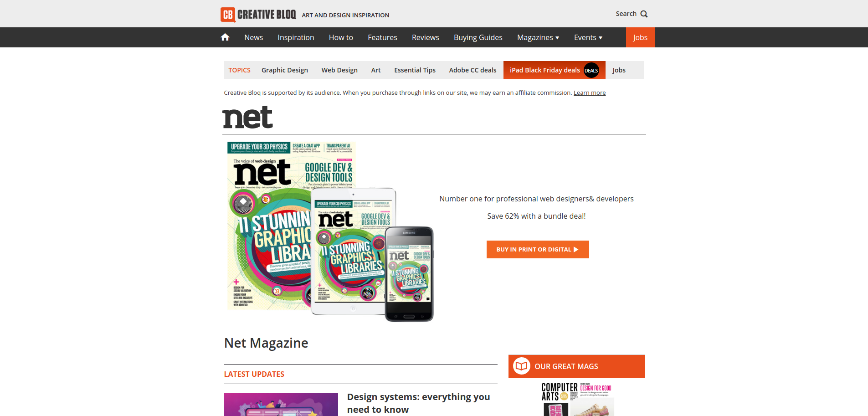
Task: Select the Adobe CC deals topic
Action: click(473, 70)
